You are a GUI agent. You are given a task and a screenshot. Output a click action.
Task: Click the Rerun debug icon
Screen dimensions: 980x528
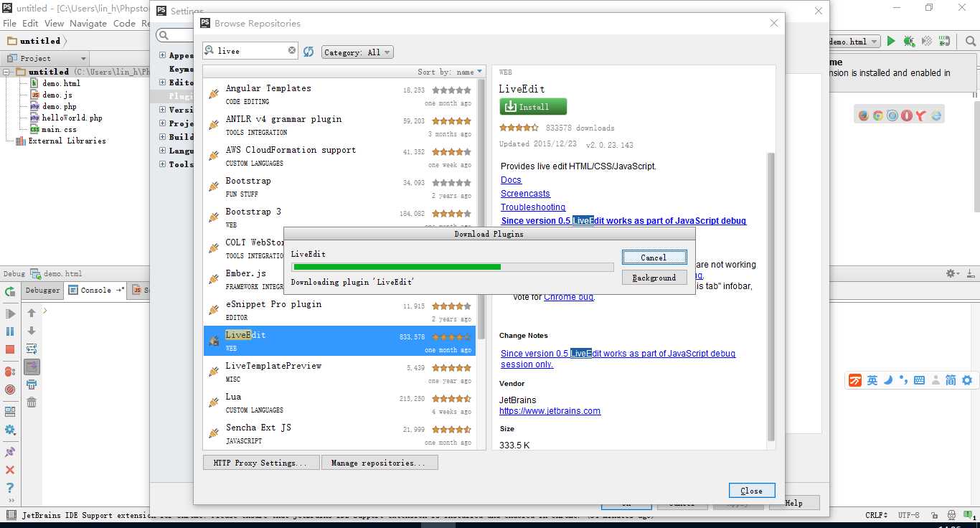pos(10,292)
